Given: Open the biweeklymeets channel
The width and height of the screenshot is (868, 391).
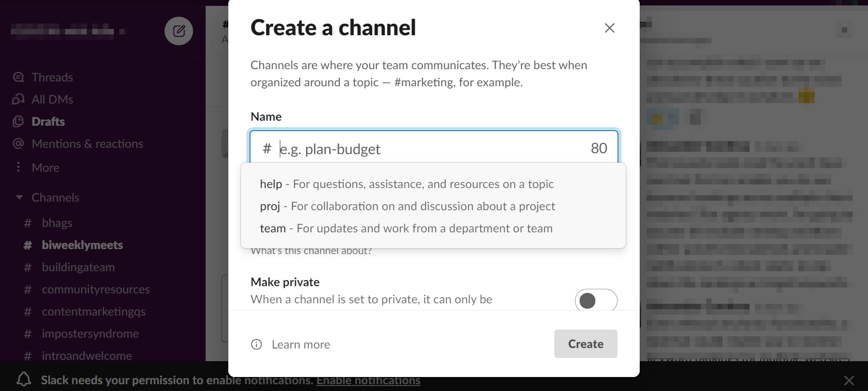Looking at the screenshot, I should coord(81,245).
